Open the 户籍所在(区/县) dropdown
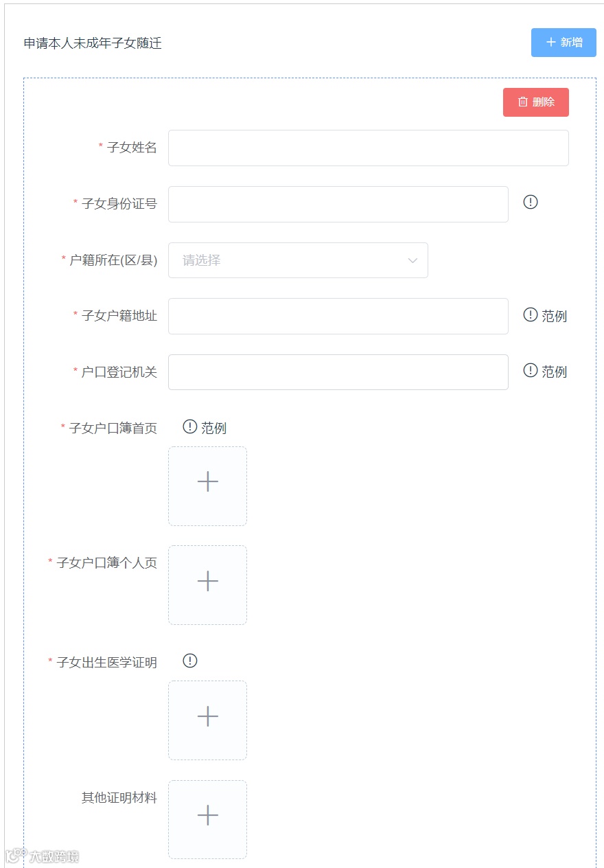The width and height of the screenshot is (604, 868). [x=288, y=260]
